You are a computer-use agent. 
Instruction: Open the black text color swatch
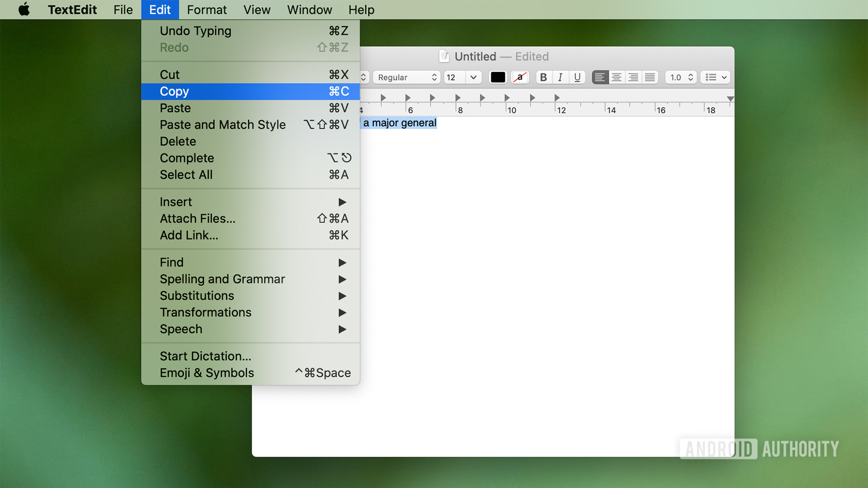(498, 77)
